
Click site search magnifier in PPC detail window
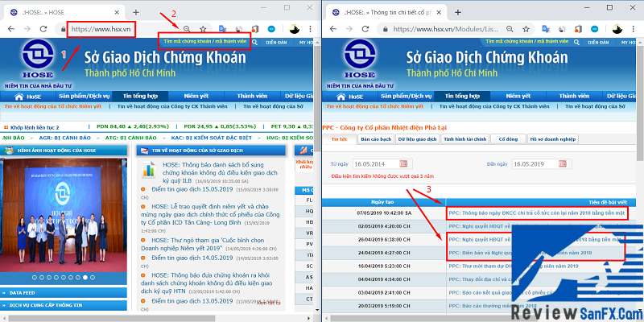click(x=577, y=42)
